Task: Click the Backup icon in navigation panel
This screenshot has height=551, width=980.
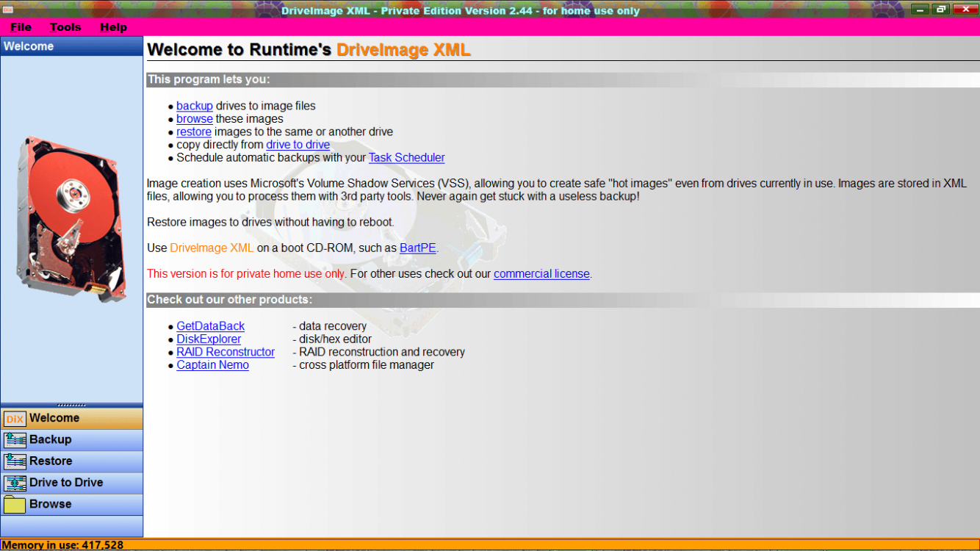Action: [15, 440]
